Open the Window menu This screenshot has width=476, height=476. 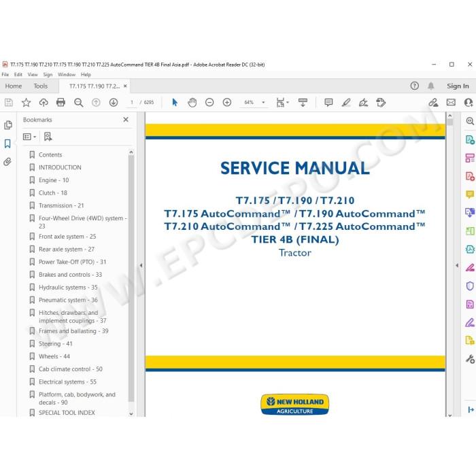(67, 74)
